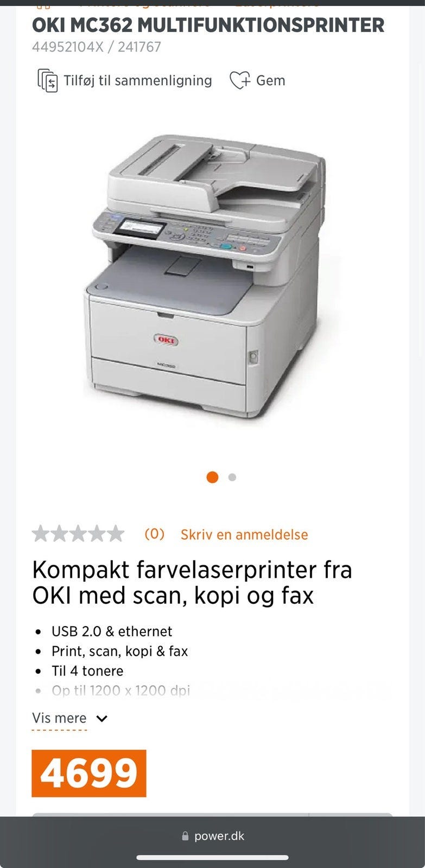Click Skriv en anmeldelse link
The width and height of the screenshot is (425, 868).
[x=244, y=534]
